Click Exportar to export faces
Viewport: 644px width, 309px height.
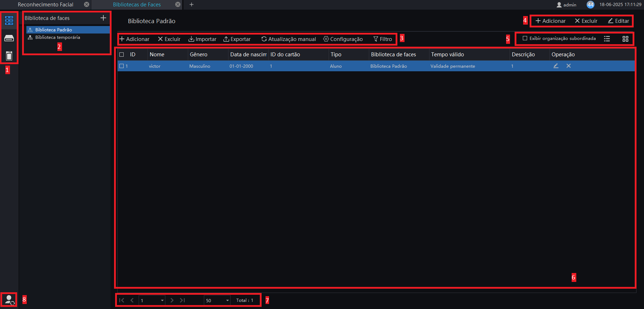(x=237, y=39)
